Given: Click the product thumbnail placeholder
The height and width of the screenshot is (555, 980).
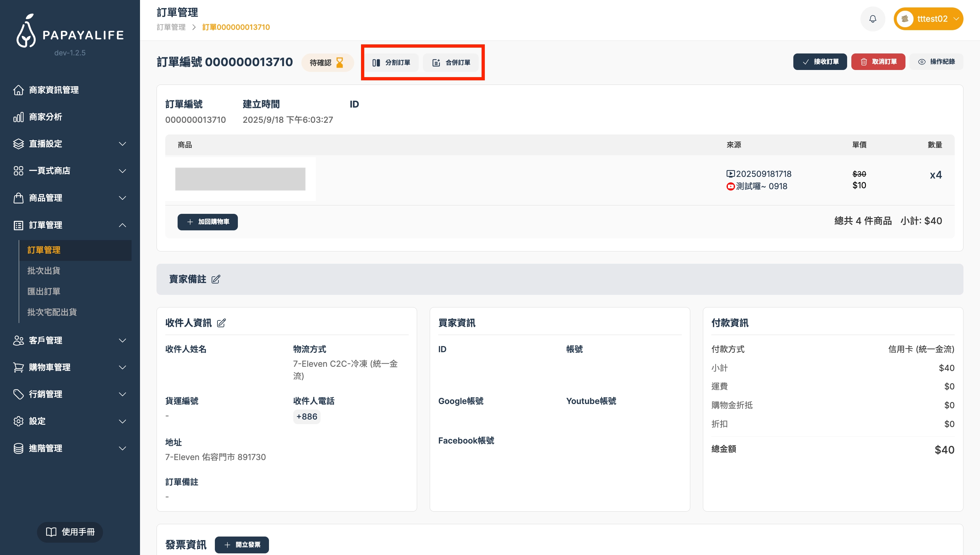Looking at the screenshot, I should [x=240, y=179].
